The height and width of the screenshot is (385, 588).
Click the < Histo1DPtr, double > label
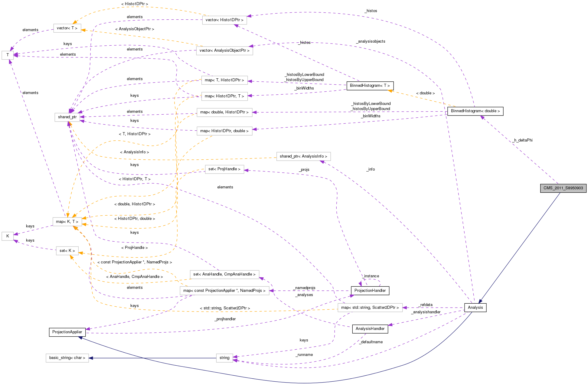click(135, 219)
